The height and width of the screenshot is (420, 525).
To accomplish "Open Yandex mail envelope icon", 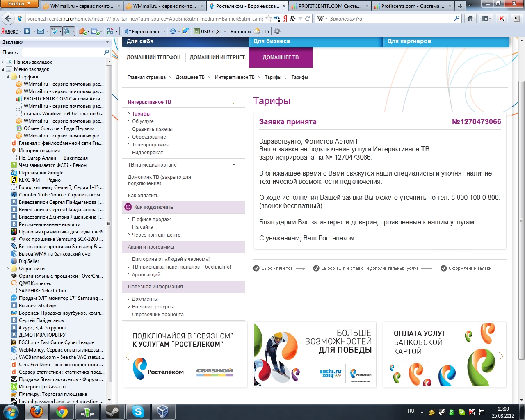I will pyautogui.click(x=40, y=31).
